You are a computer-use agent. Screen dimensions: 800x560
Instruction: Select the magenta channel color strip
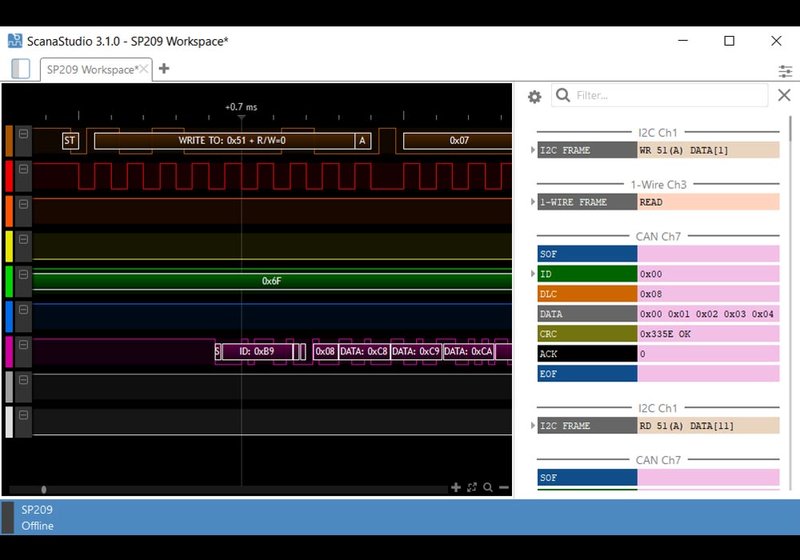click(9, 352)
